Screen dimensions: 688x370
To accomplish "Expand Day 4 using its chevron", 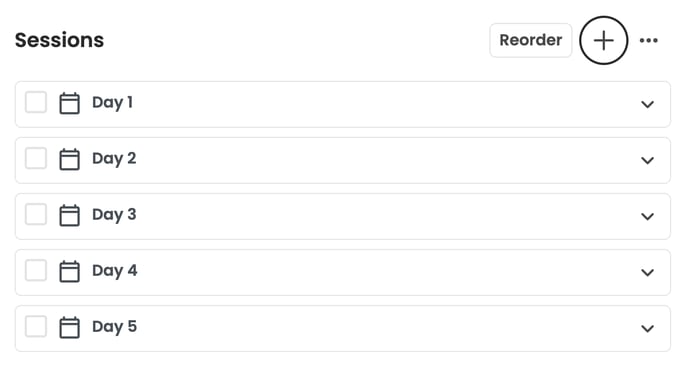I will 647,273.
